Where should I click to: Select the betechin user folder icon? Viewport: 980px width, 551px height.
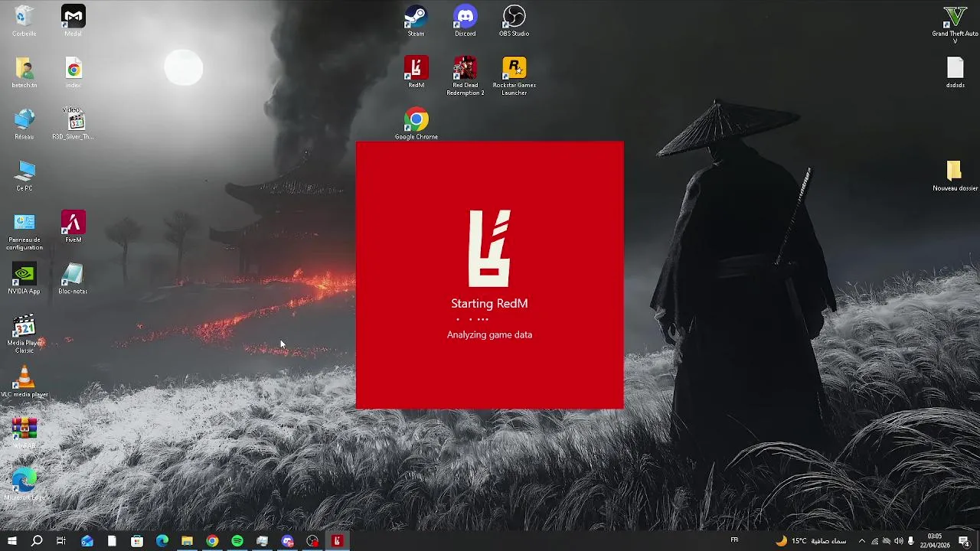click(24, 73)
